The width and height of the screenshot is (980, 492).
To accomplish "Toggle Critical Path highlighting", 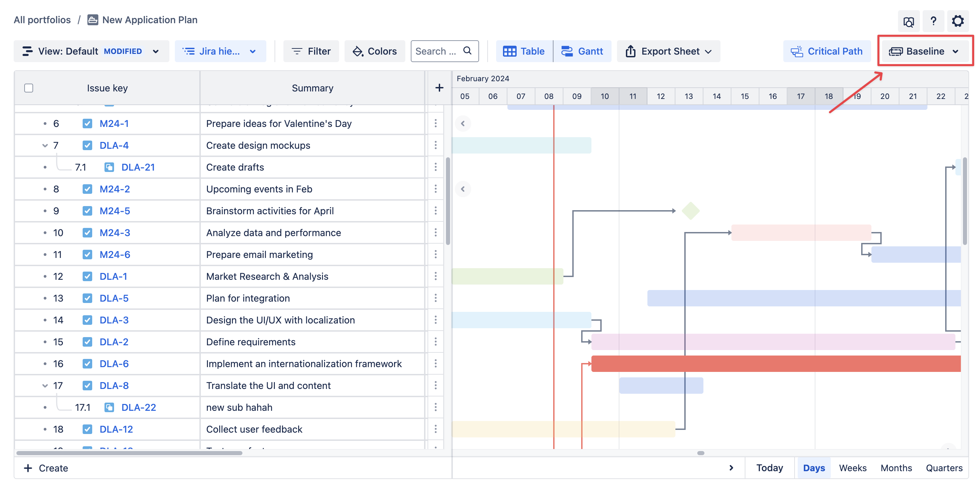I will pos(827,51).
